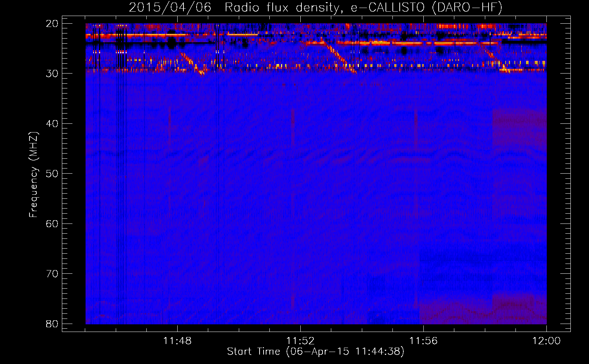Click the "Start Time (06-Apr-15 11:44:38)" label
589x364 pixels.
316,352
